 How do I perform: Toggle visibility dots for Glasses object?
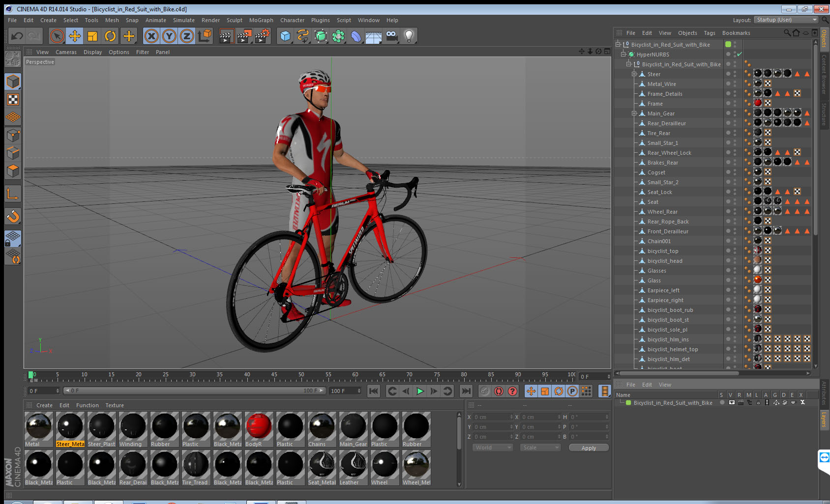pyautogui.click(x=735, y=271)
